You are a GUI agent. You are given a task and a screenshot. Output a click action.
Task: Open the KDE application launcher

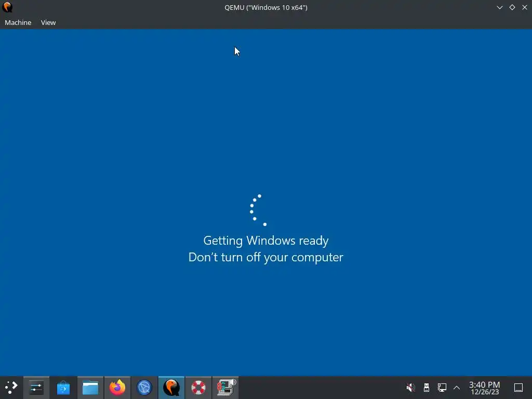pyautogui.click(x=11, y=387)
